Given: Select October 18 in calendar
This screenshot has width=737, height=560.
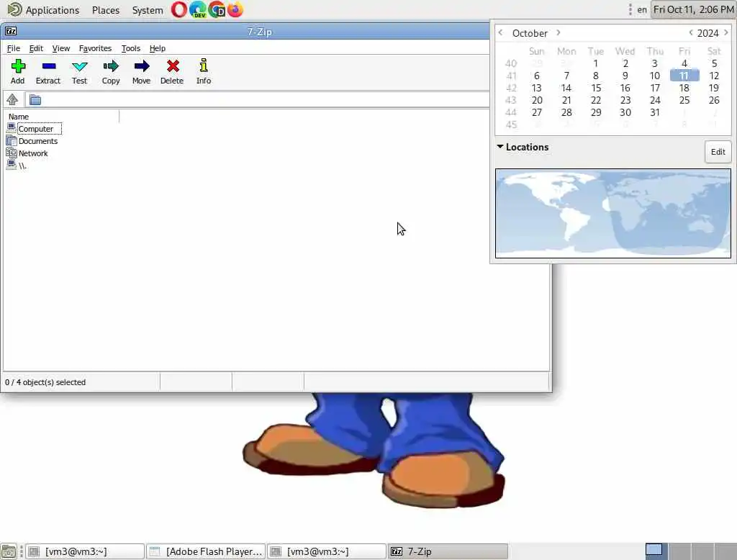Looking at the screenshot, I should click(684, 88).
